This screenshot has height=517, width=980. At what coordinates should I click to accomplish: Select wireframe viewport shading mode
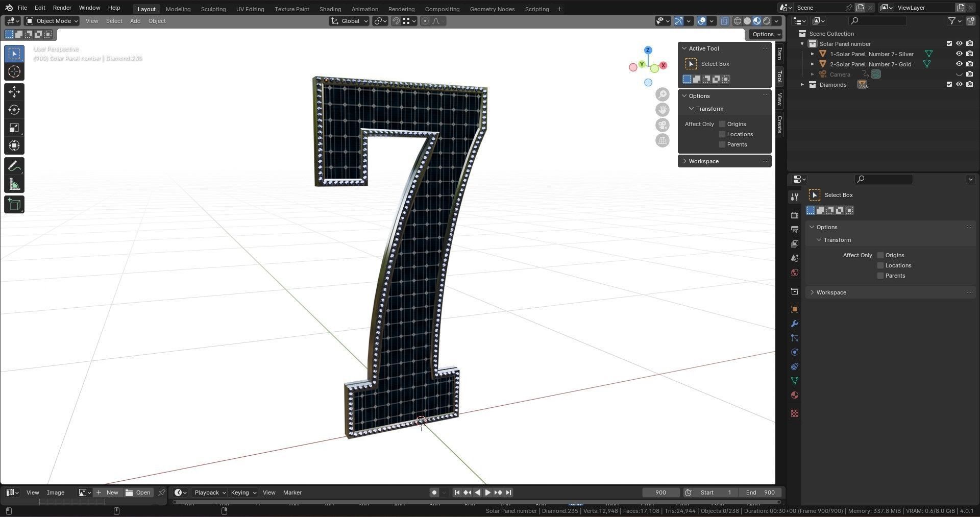738,21
